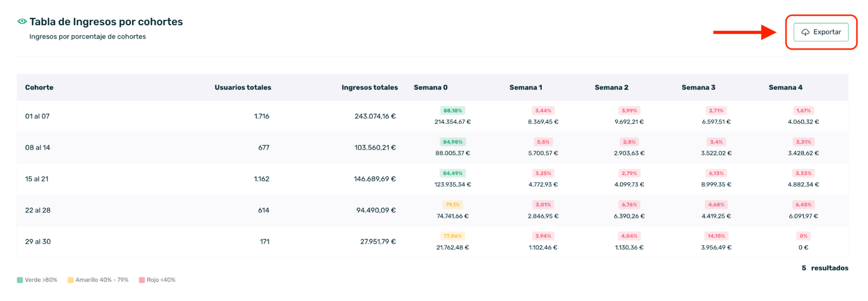The image size is (868, 301).
Task: Select the Semana 0 column header
Action: click(x=430, y=88)
